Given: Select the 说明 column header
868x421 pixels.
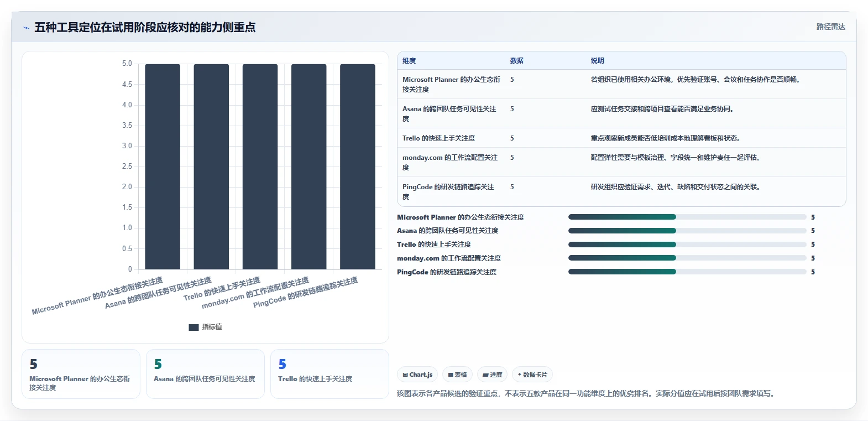Looking at the screenshot, I should (x=598, y=61).
